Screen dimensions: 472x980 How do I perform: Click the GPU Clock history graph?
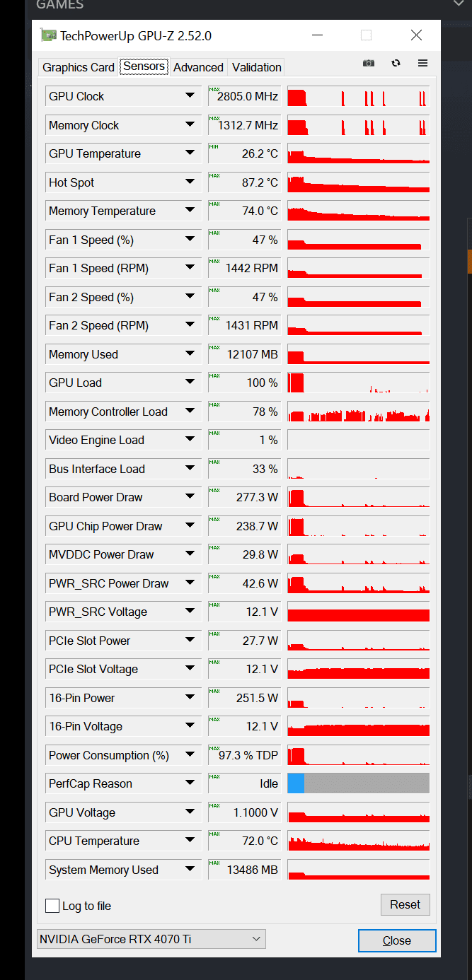358,96
